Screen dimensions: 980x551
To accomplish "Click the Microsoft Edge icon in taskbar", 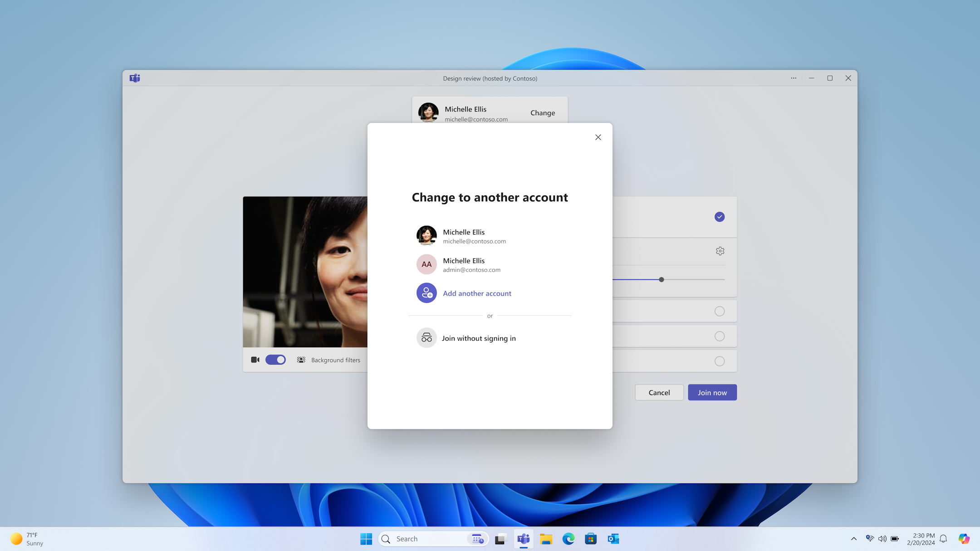I will click(x=569, y=538).
